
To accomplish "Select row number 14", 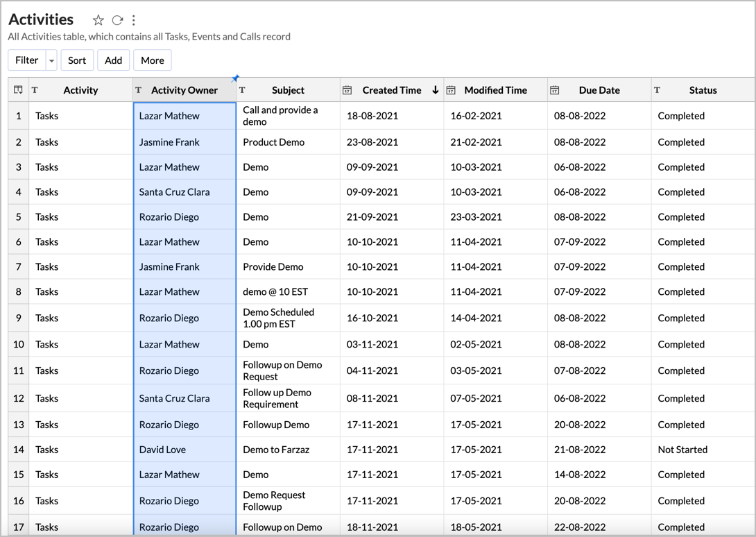I will (18, 450).
